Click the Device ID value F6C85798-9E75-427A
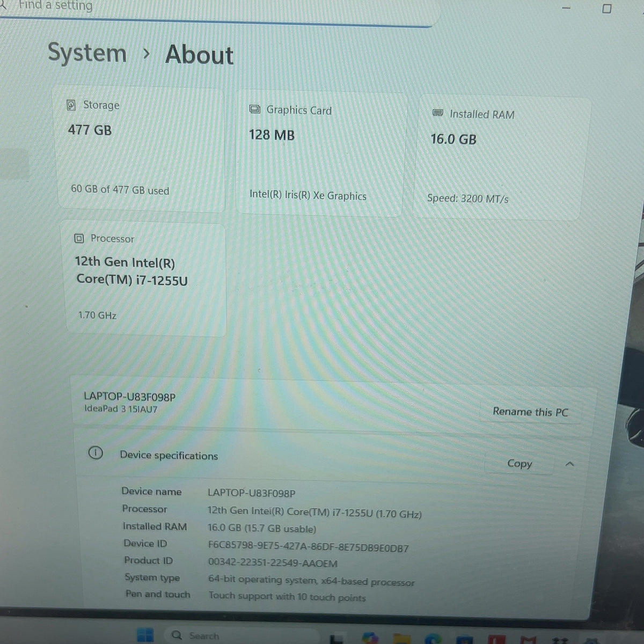Viewport: 644px width, 644px height. click(x=308, y=547)
